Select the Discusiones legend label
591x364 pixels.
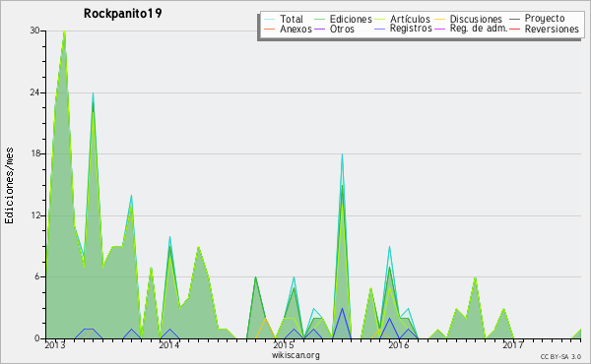click(476, 19)
